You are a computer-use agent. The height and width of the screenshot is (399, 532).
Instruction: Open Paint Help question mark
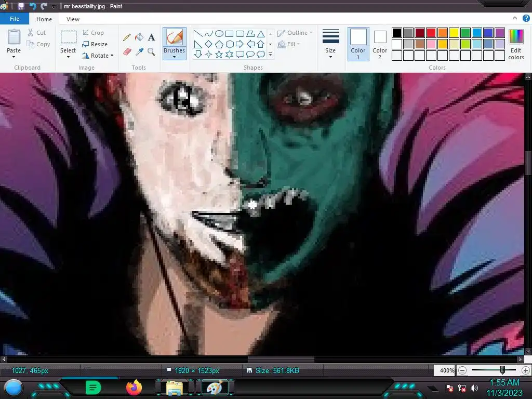(x=526, y=18)
